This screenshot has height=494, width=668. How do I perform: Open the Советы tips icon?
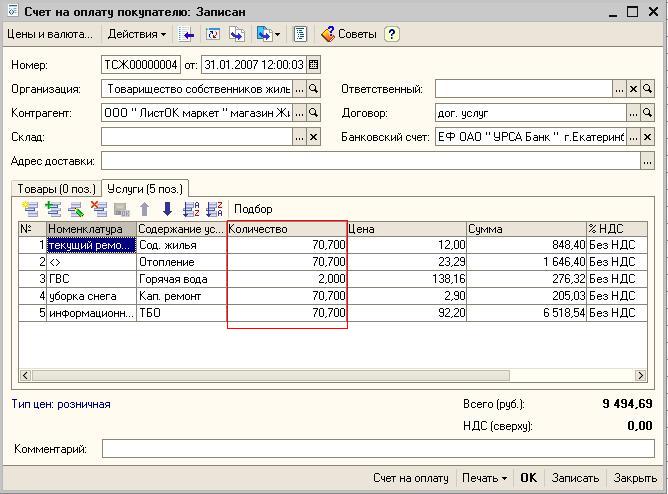click(x=327, y=34)
